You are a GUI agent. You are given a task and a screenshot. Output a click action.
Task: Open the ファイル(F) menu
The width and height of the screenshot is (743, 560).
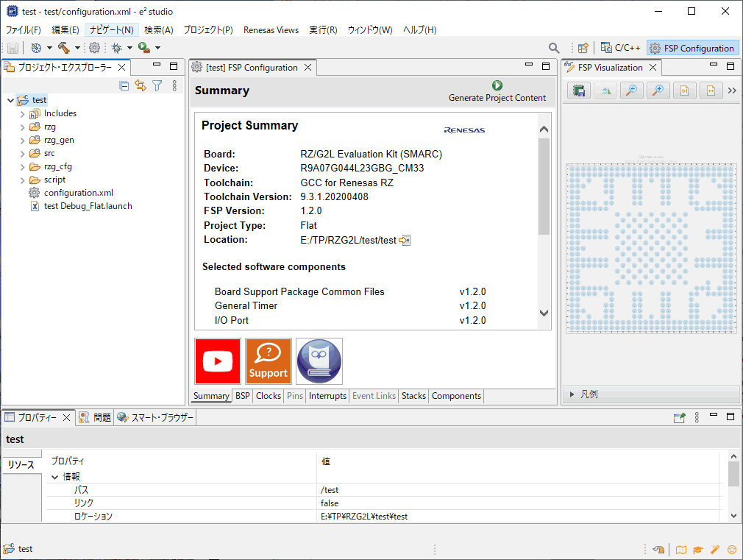click(23, 30)
